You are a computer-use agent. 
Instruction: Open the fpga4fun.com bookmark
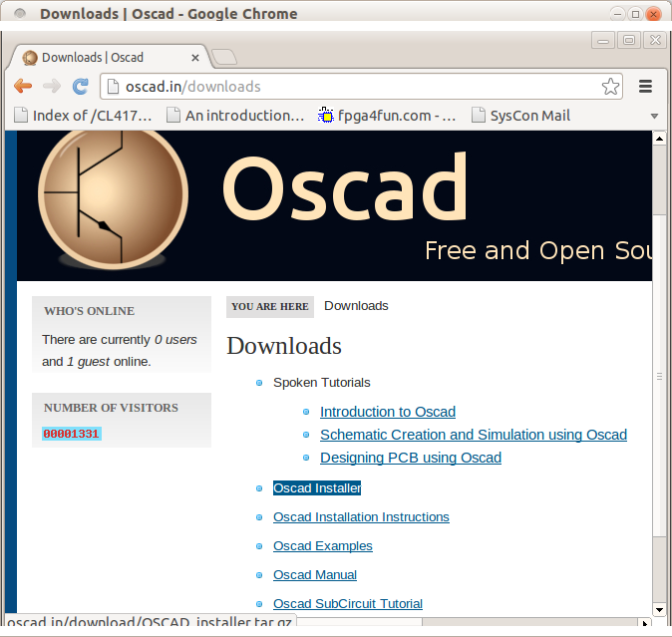[x=387, y=116]
